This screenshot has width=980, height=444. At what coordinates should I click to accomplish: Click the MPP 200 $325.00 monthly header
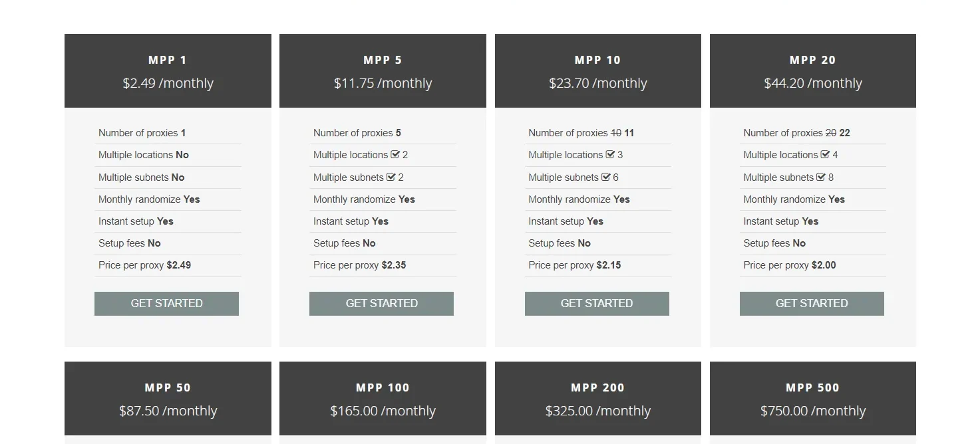(597, 399)
